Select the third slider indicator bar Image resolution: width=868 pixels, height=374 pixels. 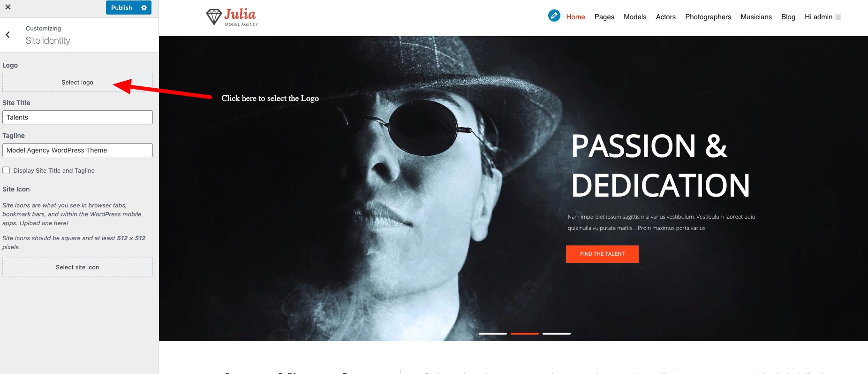click(556, 334)
